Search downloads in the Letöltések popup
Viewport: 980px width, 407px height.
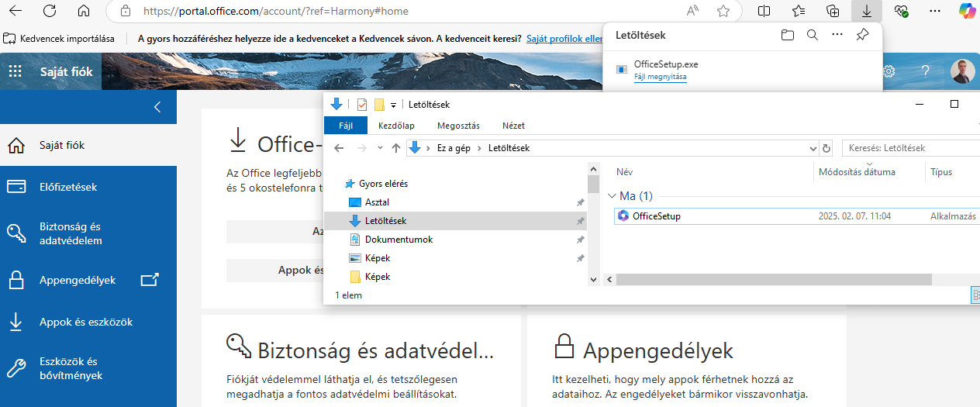[x=812, y=35]
